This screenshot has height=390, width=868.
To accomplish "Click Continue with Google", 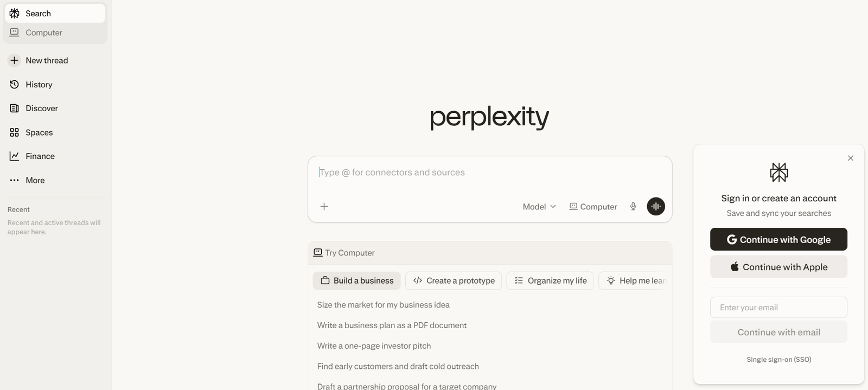I will click(x=778, y=239).
